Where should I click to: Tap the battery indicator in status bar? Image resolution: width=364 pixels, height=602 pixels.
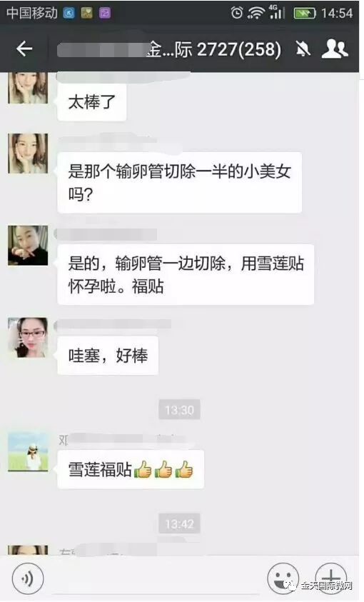click(x=305, y=14)
